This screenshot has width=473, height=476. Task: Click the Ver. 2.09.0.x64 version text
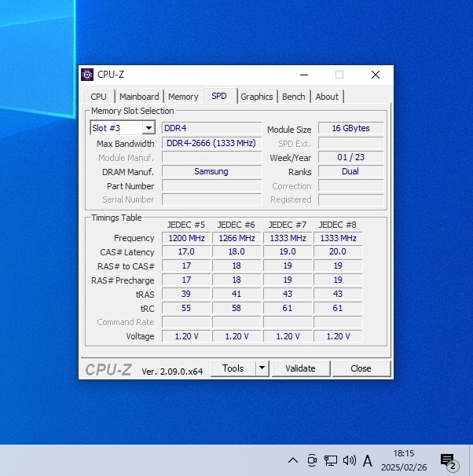click(172, 372)
